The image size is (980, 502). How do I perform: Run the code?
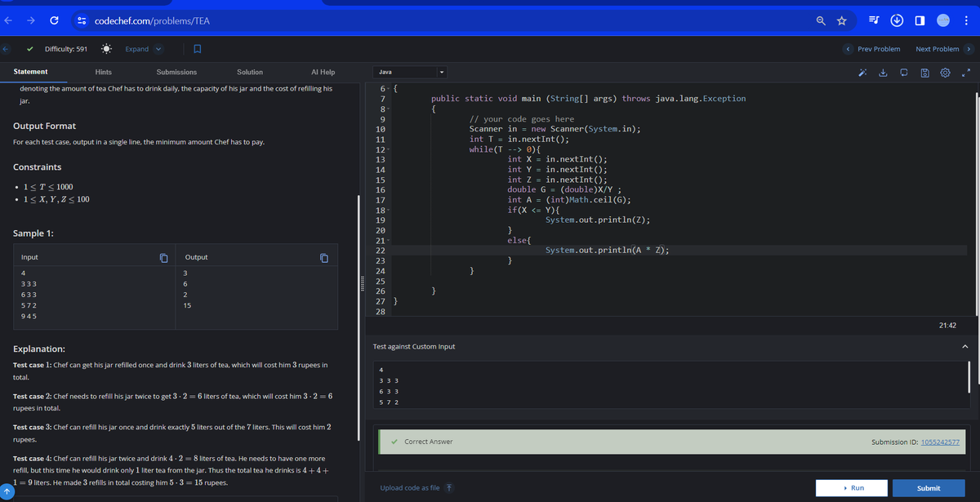click(x=853, y=488)
